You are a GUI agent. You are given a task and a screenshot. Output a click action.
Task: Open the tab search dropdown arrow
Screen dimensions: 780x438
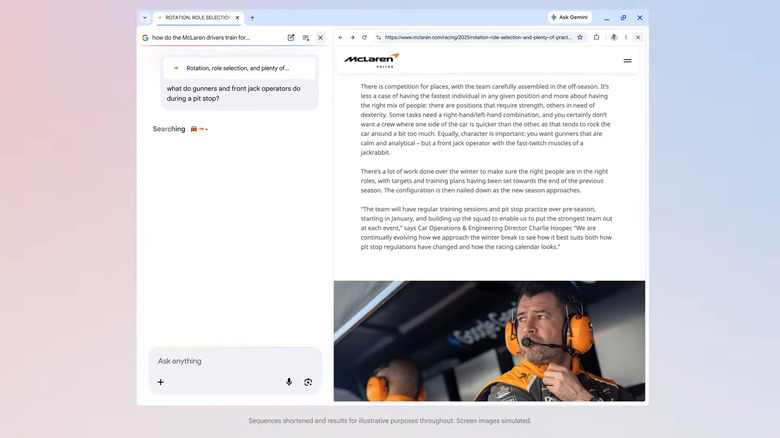145,17
